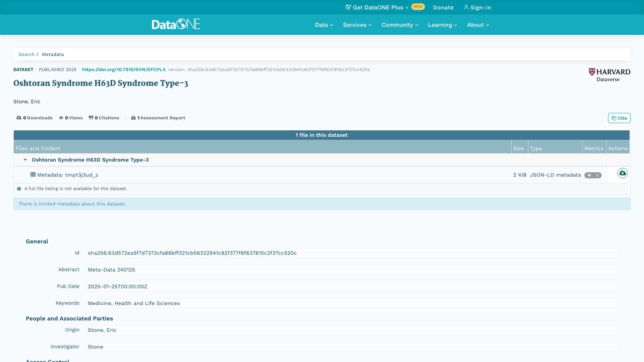Click the Harvard Dataverse logo
The width and height of the screenshot is (644, 362).
[609, 75]
